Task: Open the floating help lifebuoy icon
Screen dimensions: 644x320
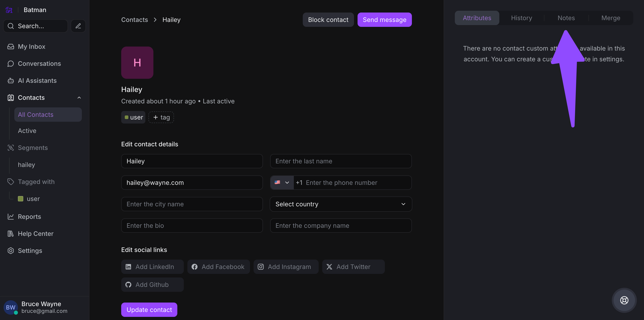Action: pyautogui.click(x=624, y=300)
